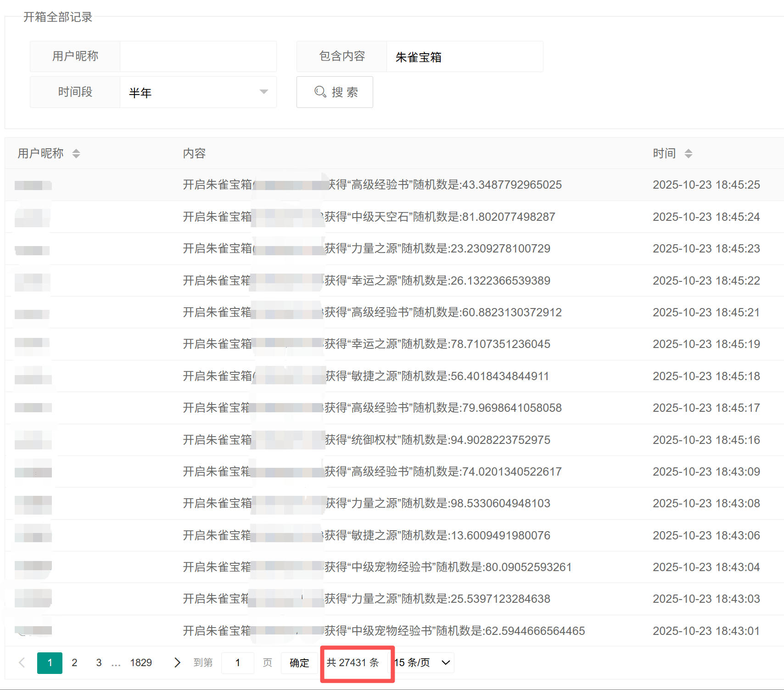784x690 pixels.
Task: Sort by 时间 column arrows
Action: (x=688, y=153)
